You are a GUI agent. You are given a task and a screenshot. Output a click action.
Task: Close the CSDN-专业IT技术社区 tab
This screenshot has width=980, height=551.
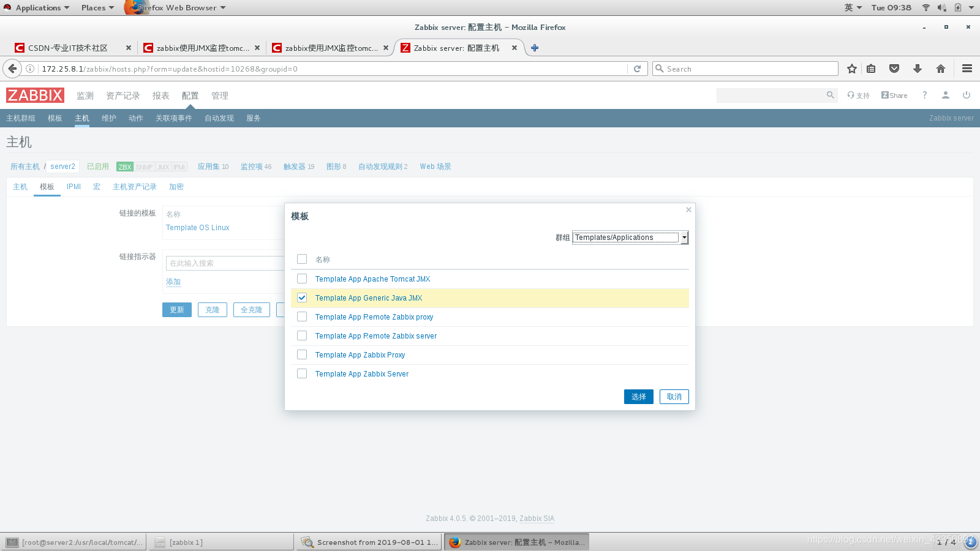(129, 48)
